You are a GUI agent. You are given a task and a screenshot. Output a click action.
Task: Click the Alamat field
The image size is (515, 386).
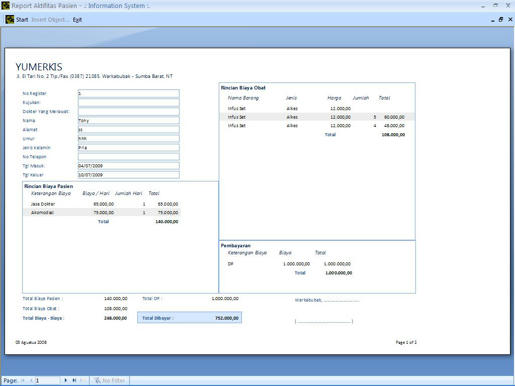point(128,129)
